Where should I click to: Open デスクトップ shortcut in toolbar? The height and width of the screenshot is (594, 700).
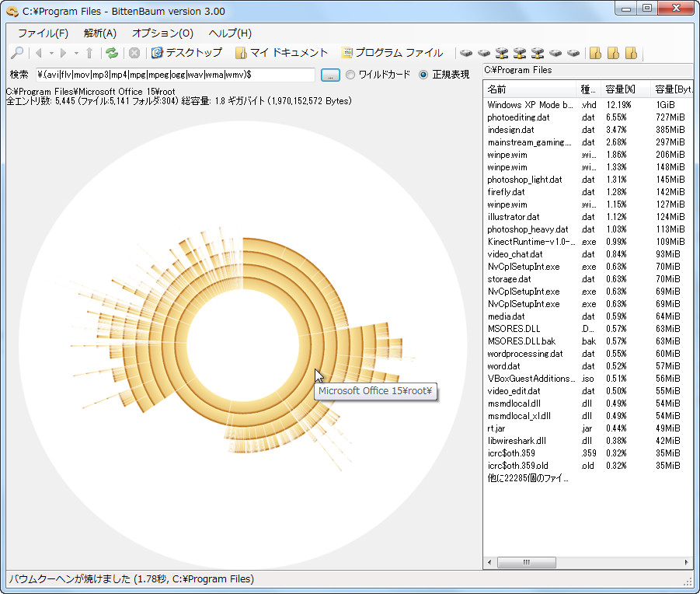[x=186, y=53]
